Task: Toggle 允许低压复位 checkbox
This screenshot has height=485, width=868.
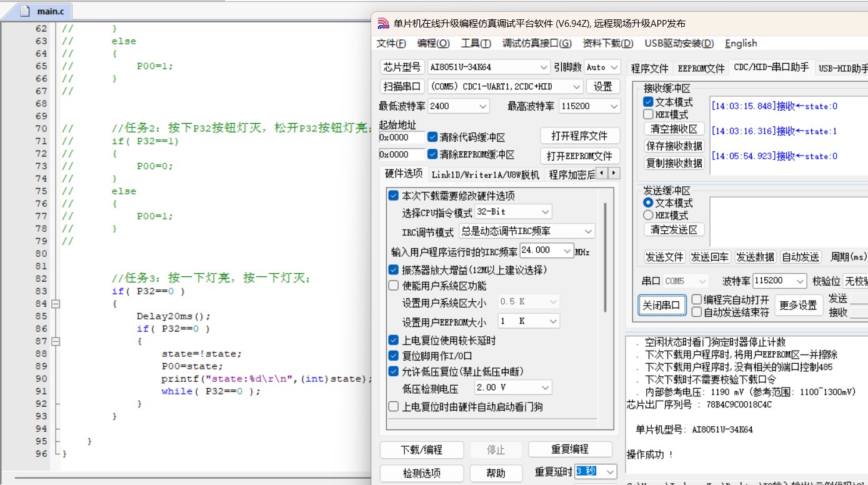Action: pos(393,371)
